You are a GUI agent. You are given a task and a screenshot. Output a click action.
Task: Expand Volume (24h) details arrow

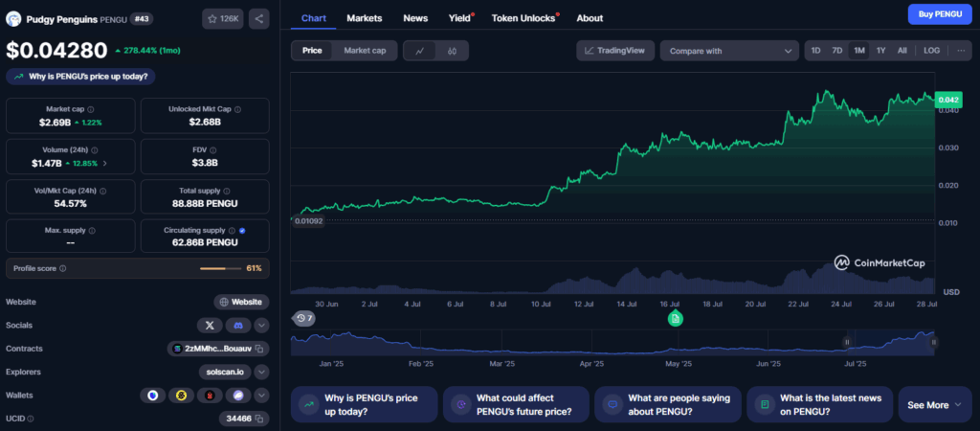click(x=105, y=163)
